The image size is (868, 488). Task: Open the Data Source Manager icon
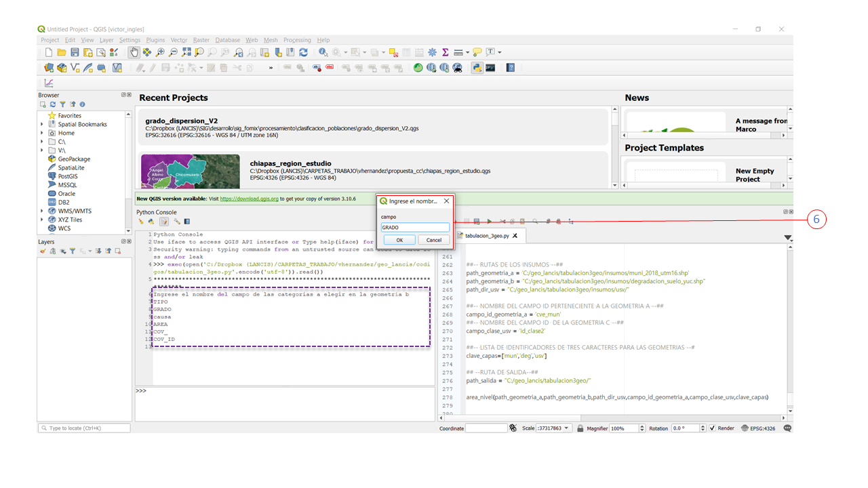[48, 68]
